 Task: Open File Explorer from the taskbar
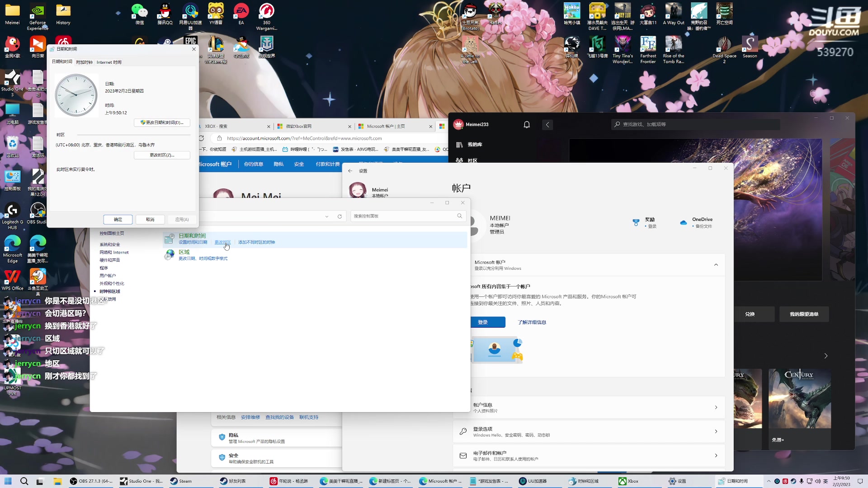pyautogui.click(x=57, y=481)
